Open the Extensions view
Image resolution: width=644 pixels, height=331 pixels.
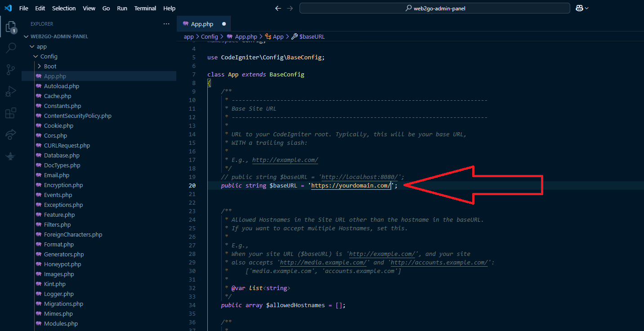pyautogui.click(x=11, y=113)
